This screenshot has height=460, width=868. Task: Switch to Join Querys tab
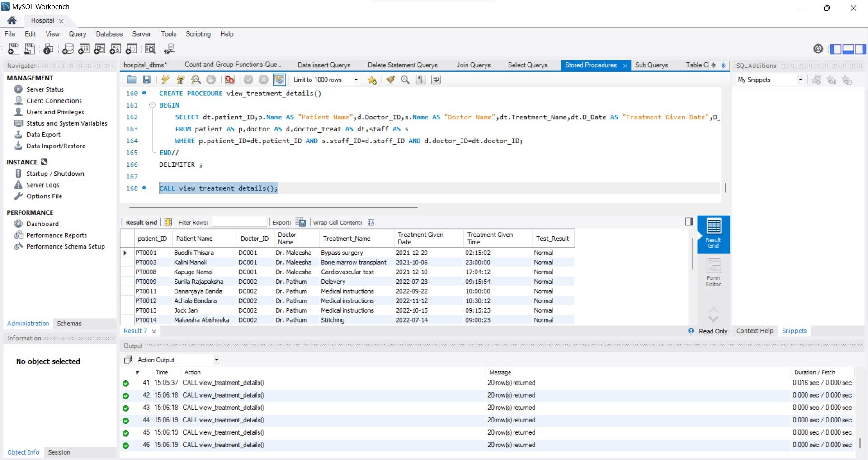click(473, 65)
